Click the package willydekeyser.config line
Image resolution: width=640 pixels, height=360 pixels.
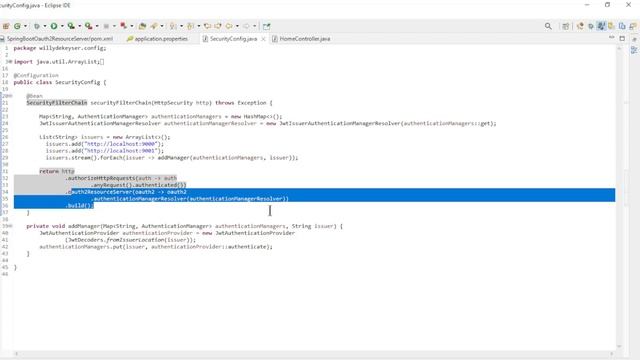(60, 48)
